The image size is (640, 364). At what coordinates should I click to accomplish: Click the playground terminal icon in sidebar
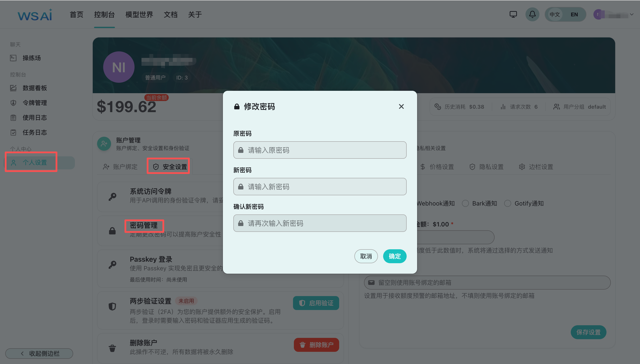[x=13, y=58]
